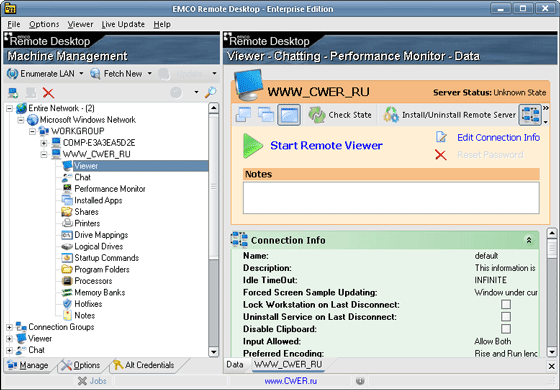Click the connection info toggle icon in toolbar
560x390 pixels.
coord(530,115)
